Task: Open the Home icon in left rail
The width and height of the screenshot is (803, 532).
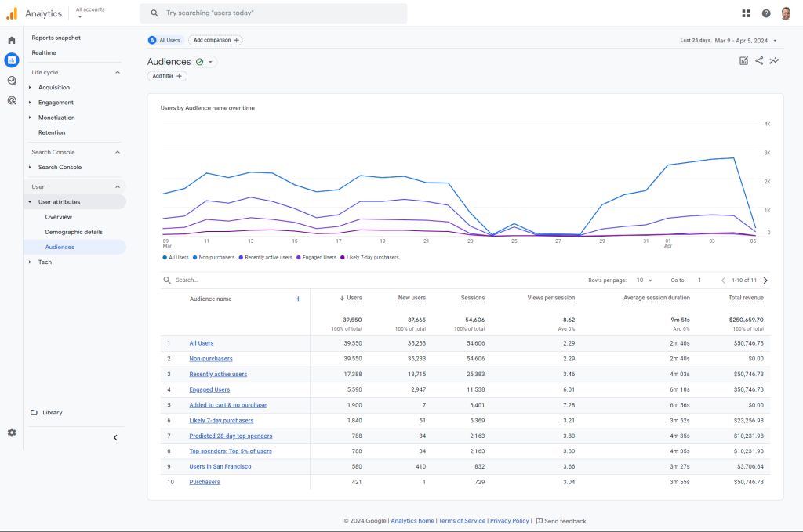Action: click(x=12, y=41)
